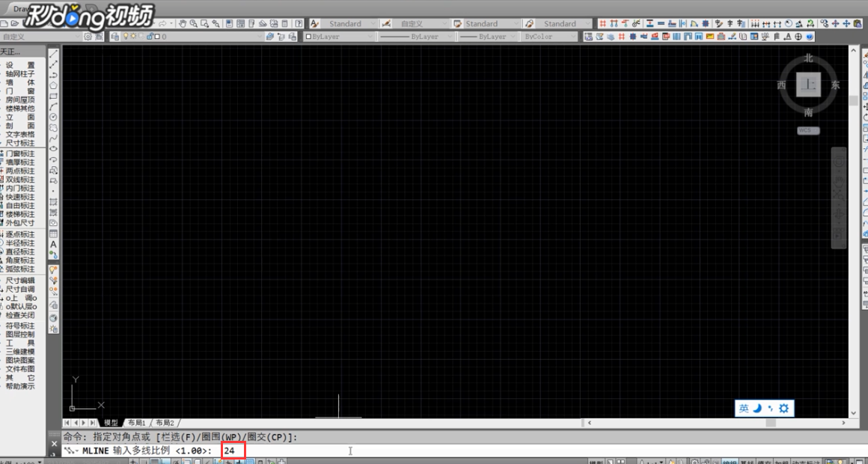Open the layer list dropdown

tap(192, 37)
